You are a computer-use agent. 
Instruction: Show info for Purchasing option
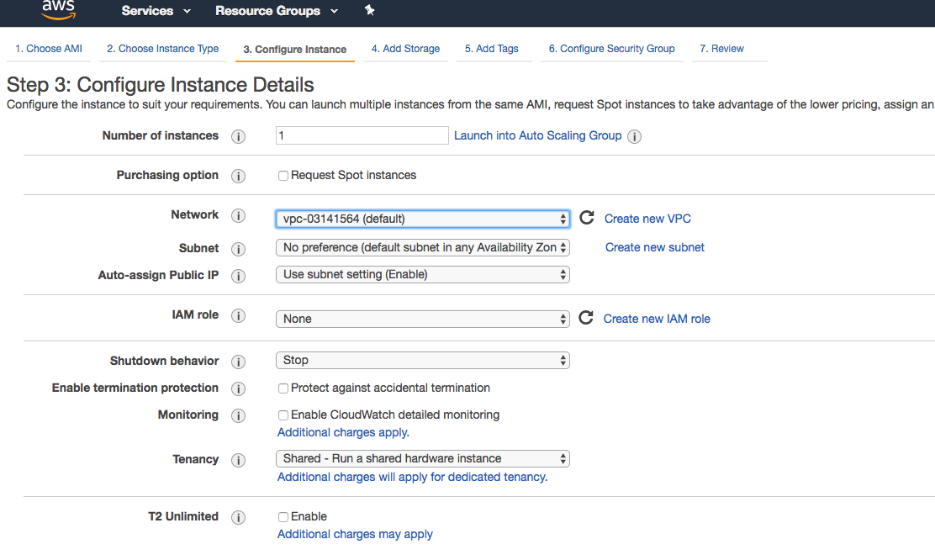coord(238,176)
